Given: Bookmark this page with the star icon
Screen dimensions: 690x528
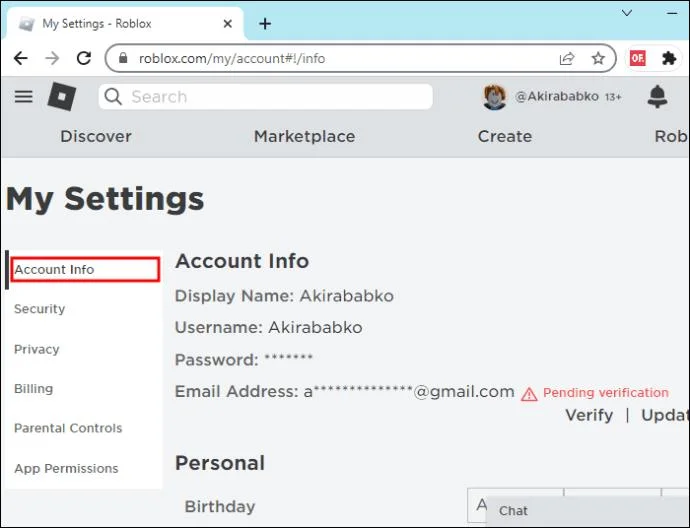Looking at the screenshot, I should point(598,58).
